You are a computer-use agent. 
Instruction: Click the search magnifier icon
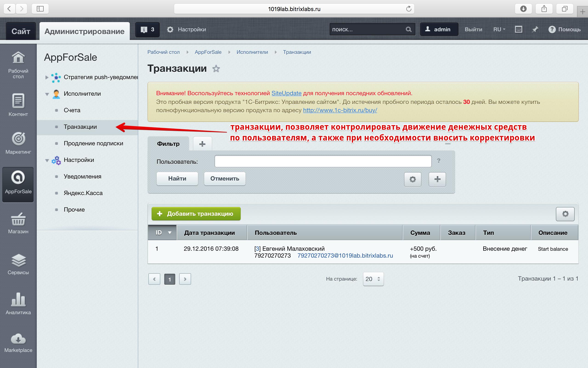pyautogui.click(x=408, y=29)
